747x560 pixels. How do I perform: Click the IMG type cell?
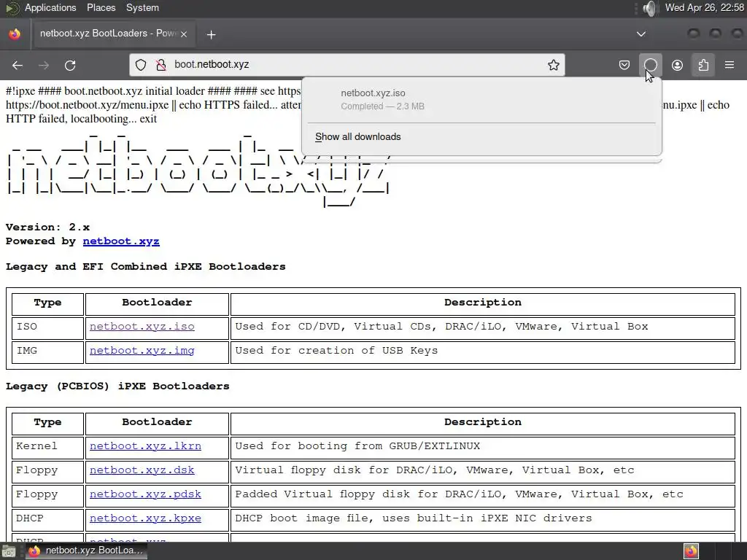click(x=47, y=351)
